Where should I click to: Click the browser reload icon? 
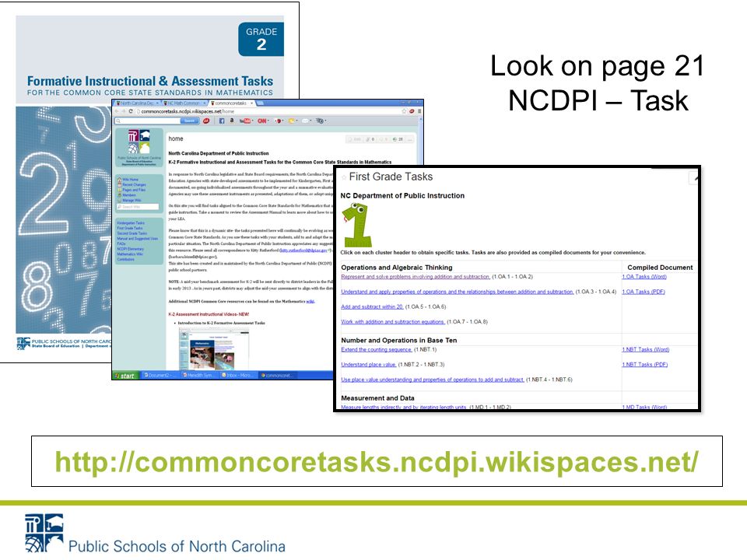(131, 111)
